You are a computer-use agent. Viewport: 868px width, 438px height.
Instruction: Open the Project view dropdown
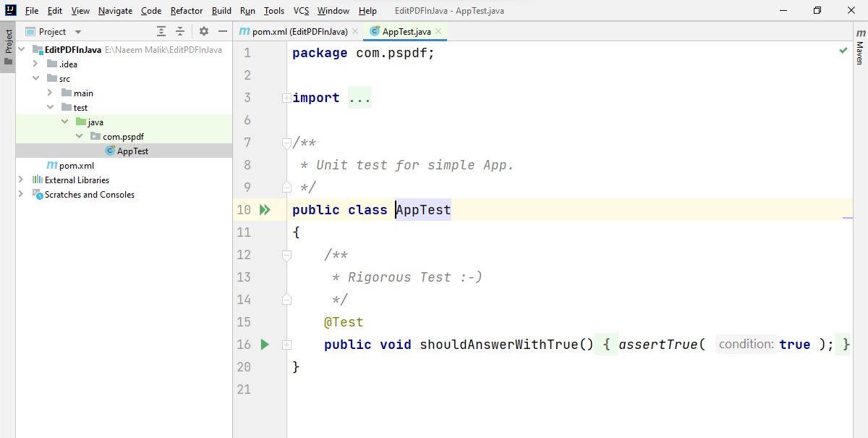[x=78, y=32]
